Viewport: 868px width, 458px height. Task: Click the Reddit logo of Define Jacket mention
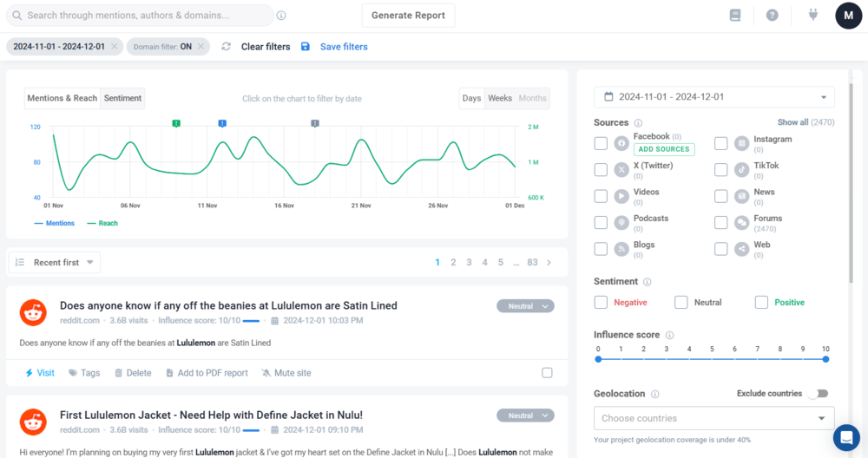tap(33, 422)
